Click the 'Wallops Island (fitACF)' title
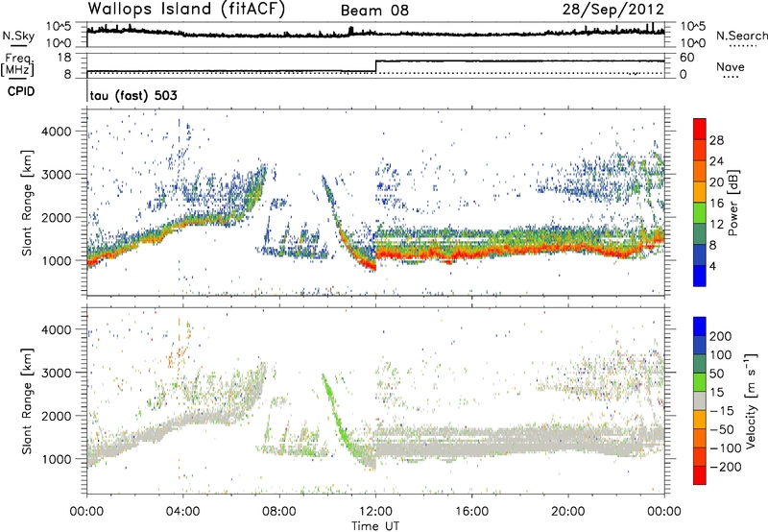This screenshot has height=532, width=768. coord(186,10)
